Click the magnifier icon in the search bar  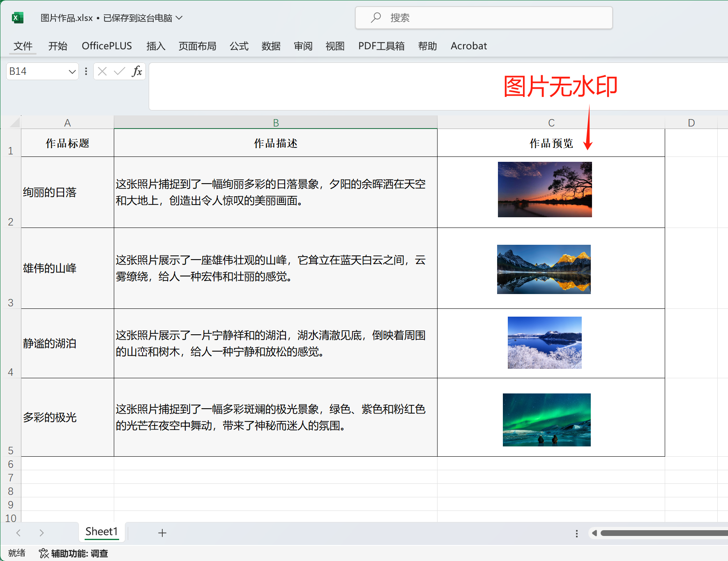[x=375, y=18]
